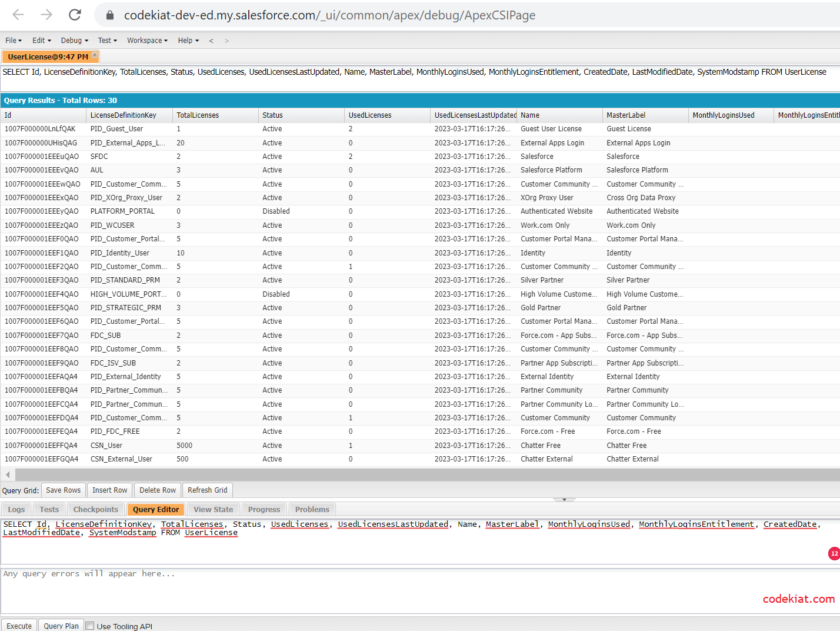840x631 pixels.
Task: Select the Query Editor tab
Action: 156,510
